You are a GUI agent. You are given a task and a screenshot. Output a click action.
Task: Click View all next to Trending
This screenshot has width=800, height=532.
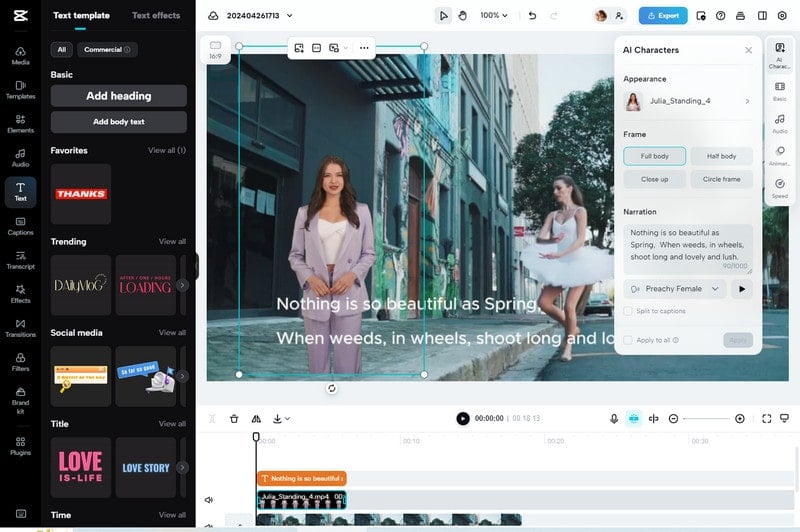(172, 241)
